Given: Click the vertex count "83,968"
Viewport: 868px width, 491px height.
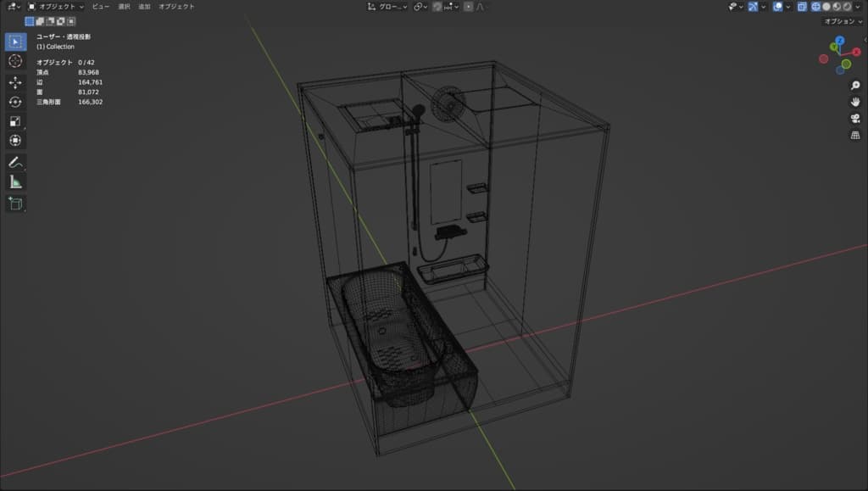Looking at the screenshot, I should point(88,73).
